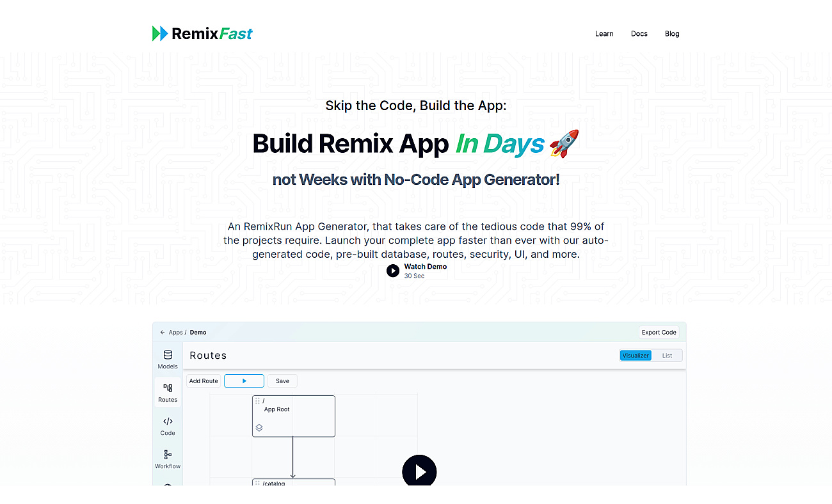The width and height of the screenshot is (832, 504).
Task: Open Code section in the sidebar
Action: point(168,426)
